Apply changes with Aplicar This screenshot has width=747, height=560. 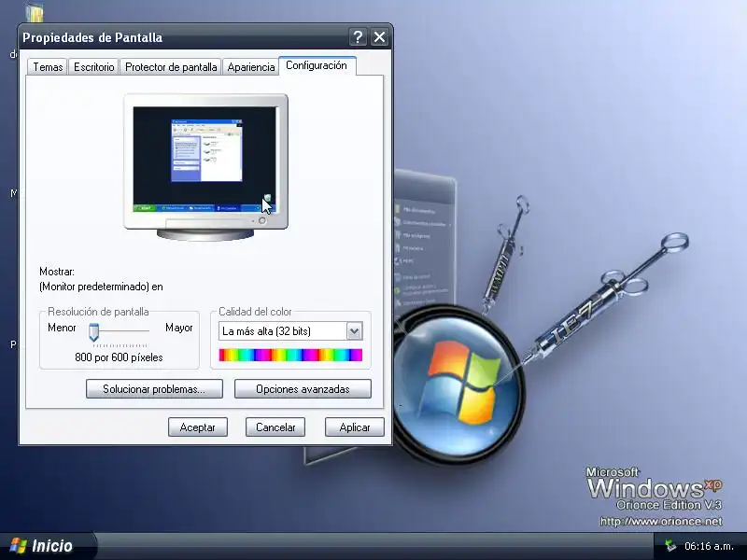pos(355,427)
